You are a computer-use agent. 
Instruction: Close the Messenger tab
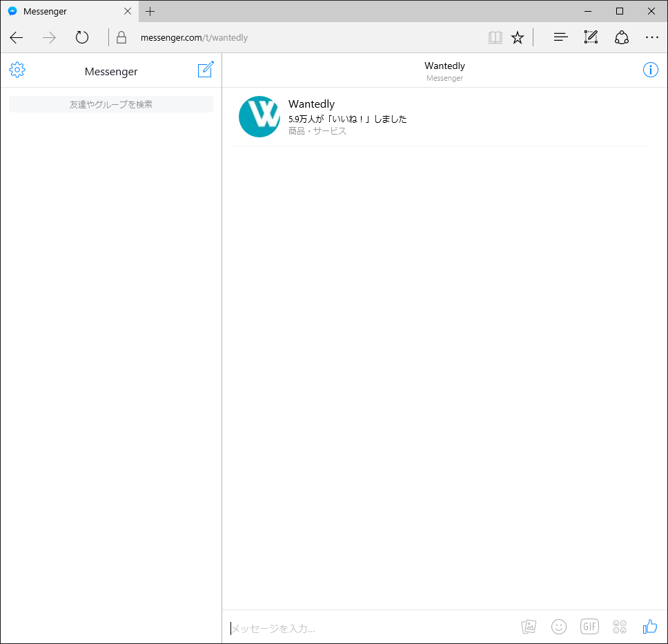tap(128, 12)
